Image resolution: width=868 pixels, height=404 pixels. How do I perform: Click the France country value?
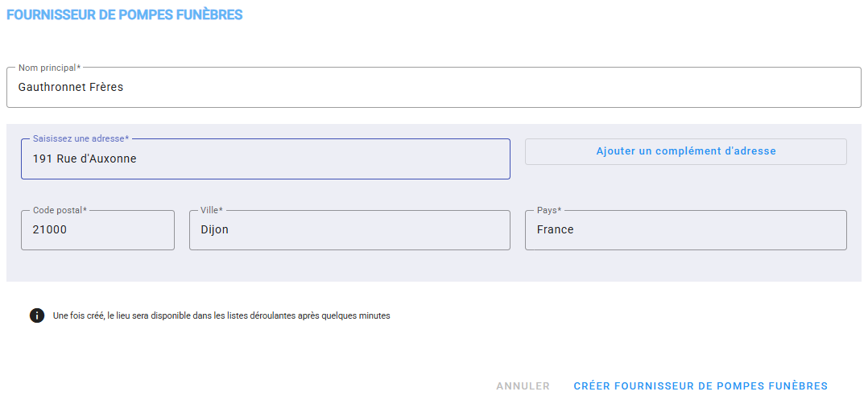[x=555, y=230]
